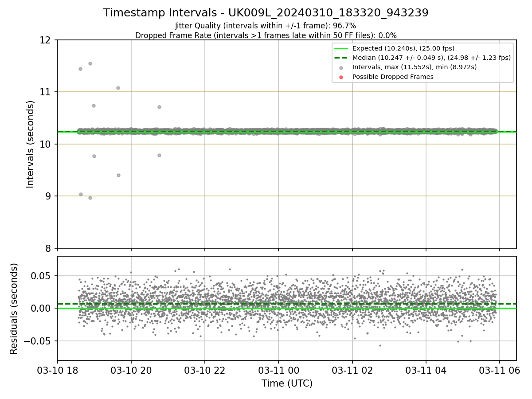Click the 'Residuals (seconds)' y-axis label

click(x=14, y=309)
